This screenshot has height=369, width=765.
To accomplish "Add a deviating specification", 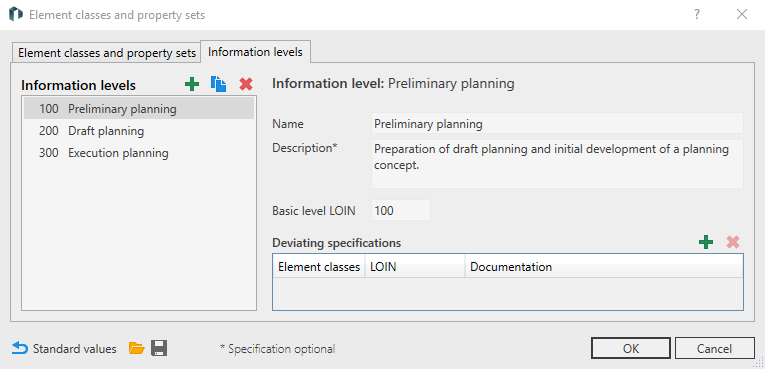I will point(705,242).
